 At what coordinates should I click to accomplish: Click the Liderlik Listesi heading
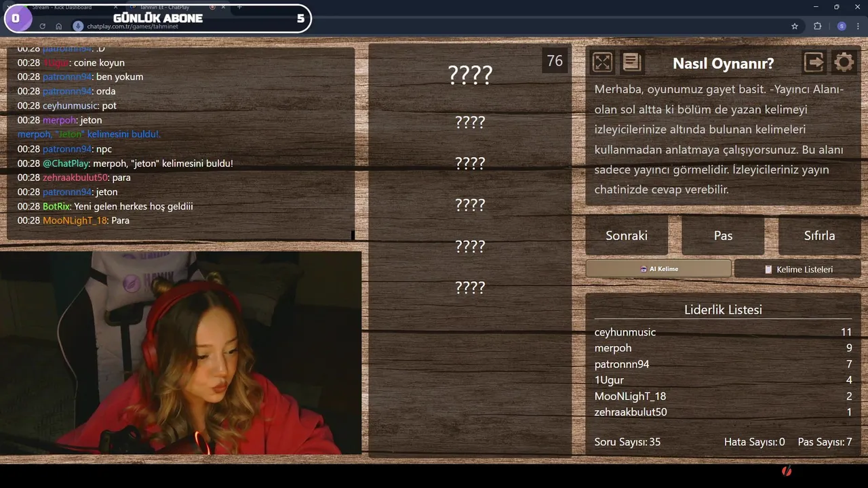point(723,310)
